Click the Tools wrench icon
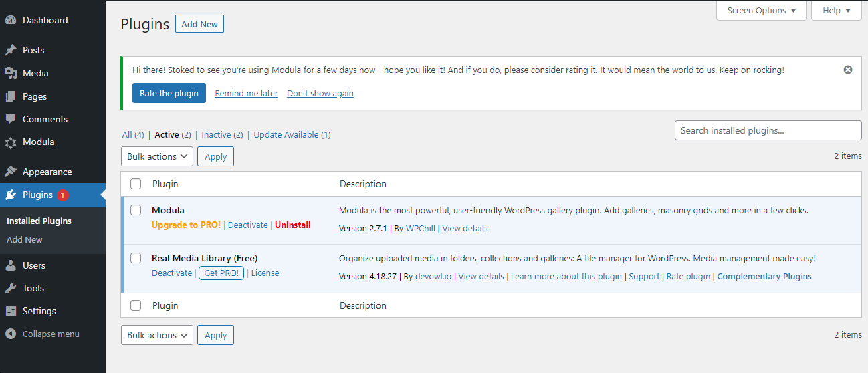 (x=11, y=288)
